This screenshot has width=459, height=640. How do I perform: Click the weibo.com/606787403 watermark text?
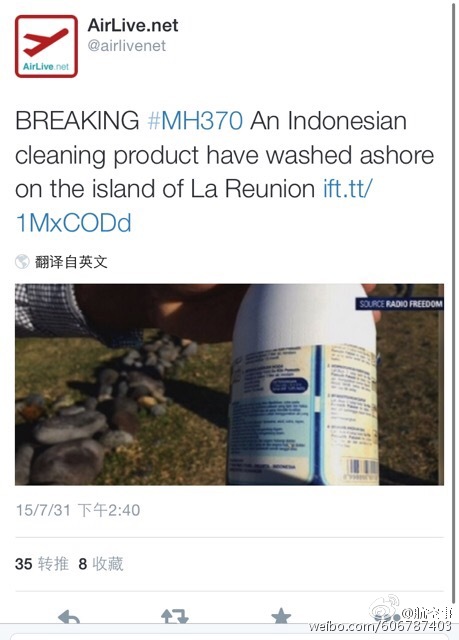(x=380, y=626)
